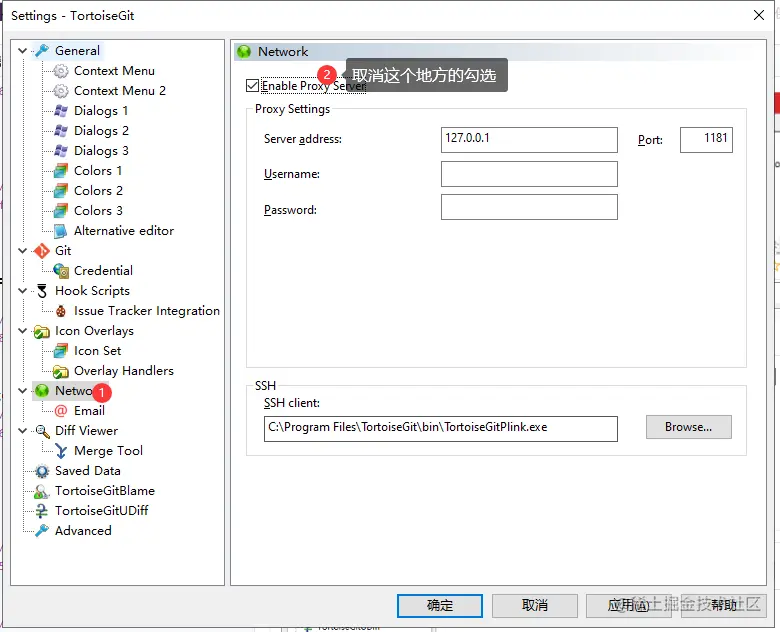Uncheck the Enable Proxy Server checkbox
The image size is (780, 632).
(x=252, y=86)
